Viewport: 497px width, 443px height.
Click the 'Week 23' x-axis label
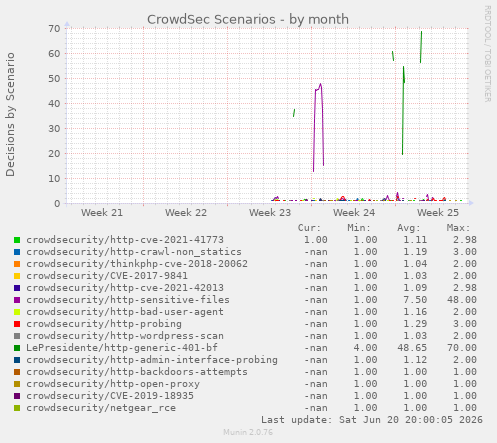click(270, 213)
